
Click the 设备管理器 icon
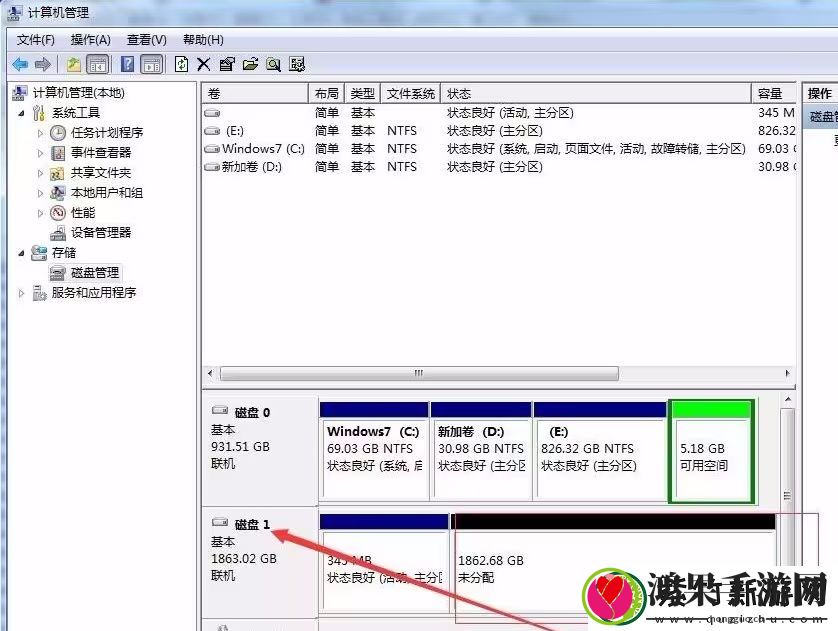58,233
